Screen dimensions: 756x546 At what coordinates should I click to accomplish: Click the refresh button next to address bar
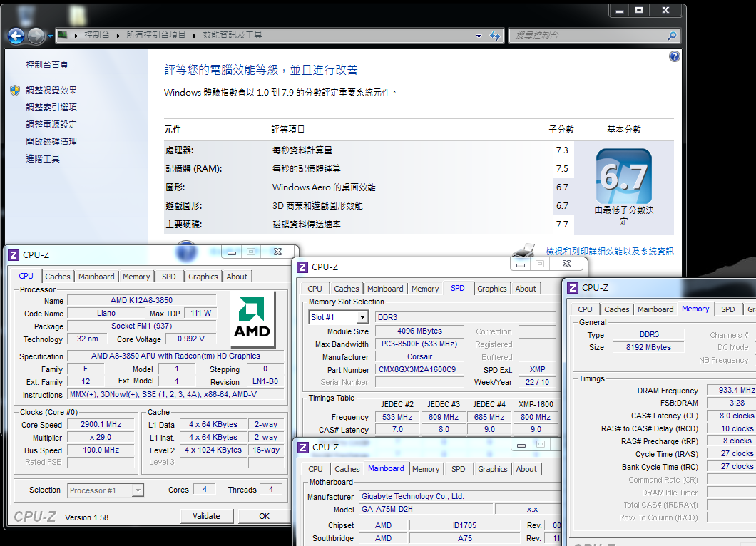coord(495,35)
